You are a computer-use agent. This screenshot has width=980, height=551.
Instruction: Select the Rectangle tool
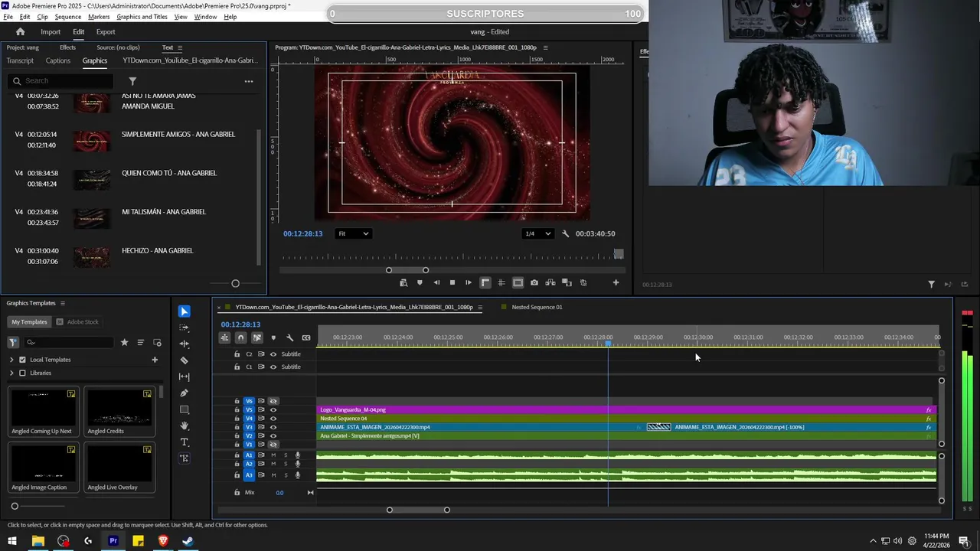184,409
